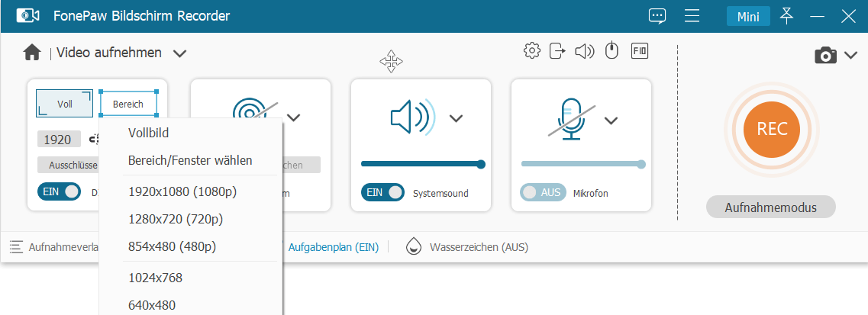868x315 pixels.
Task: Click the export/output folder icon
Action: (558, 51)
